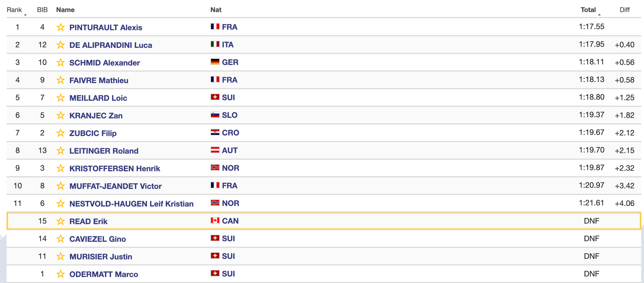Click the Name column header
Screen dimensions: 644x283
(65, 10)
